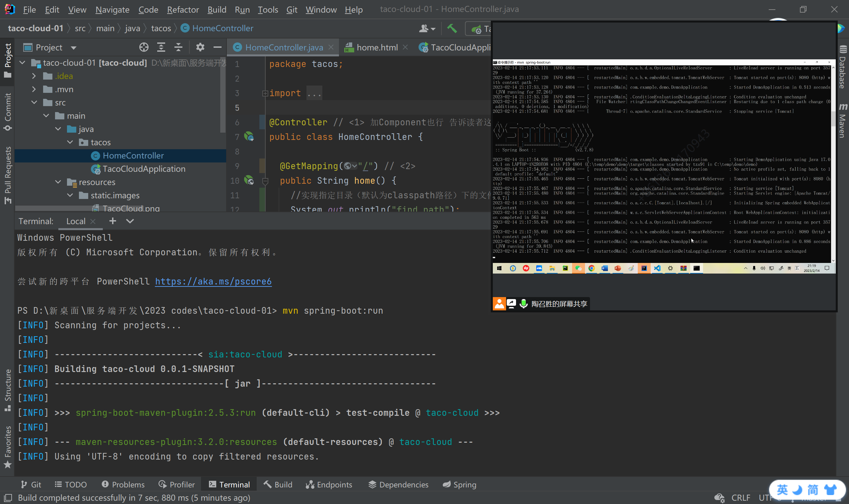Open the Code With Me dropdown

(427, 29)
